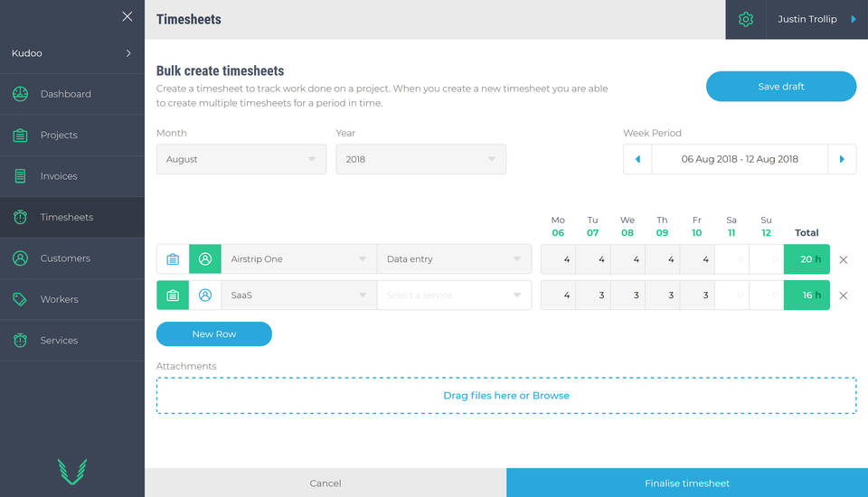Go to previous week period
868x497 pixels.
tap(637, 159)
